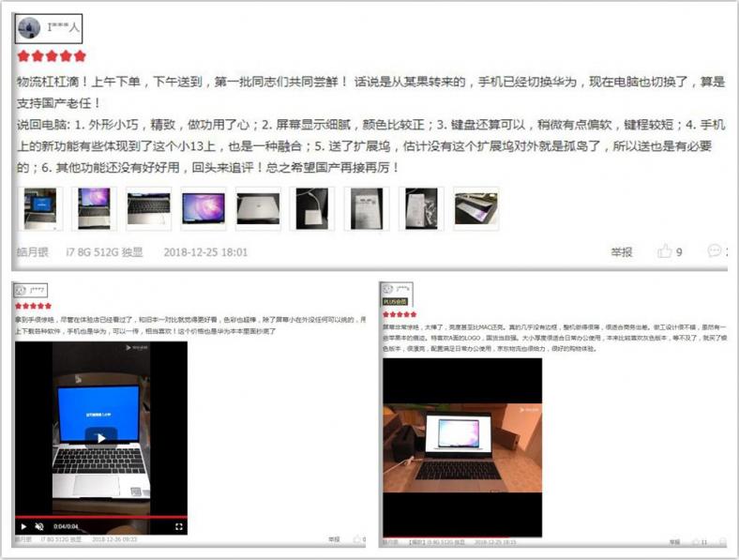Click 举报 on the first review
Viewport: 739px width, 560px height.
coord(621,252)
